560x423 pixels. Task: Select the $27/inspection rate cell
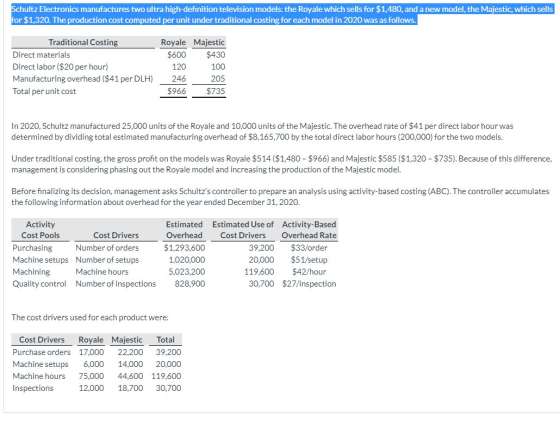[x=309, y=284]
